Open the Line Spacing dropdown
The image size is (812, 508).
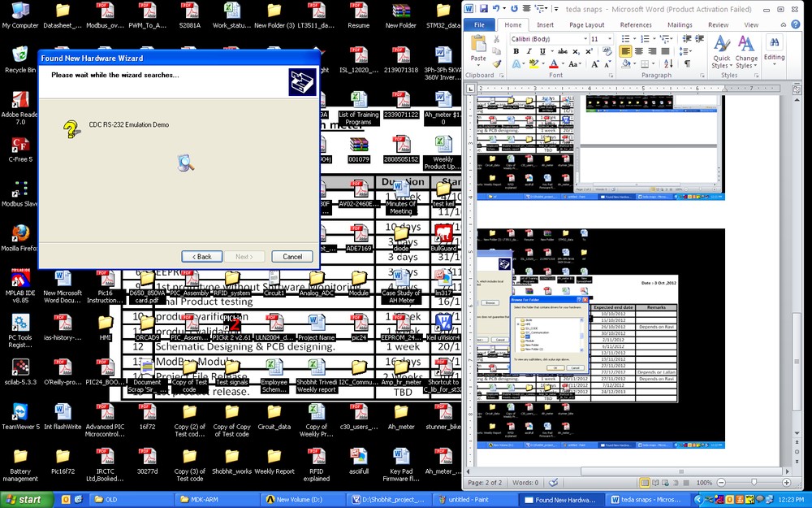685,51
